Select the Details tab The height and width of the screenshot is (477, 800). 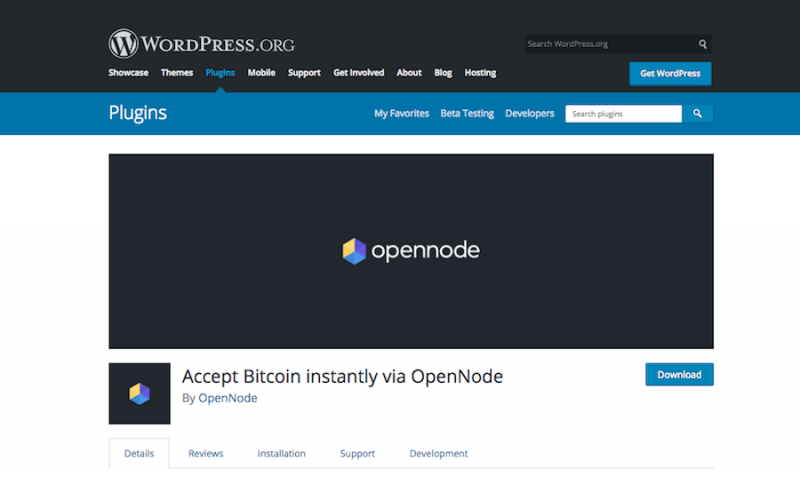point(139,453)
